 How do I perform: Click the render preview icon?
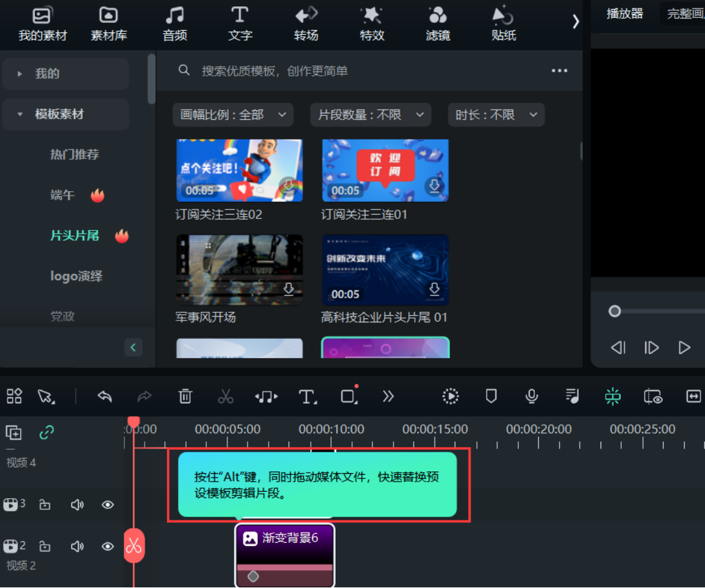(x=450, y=396)
